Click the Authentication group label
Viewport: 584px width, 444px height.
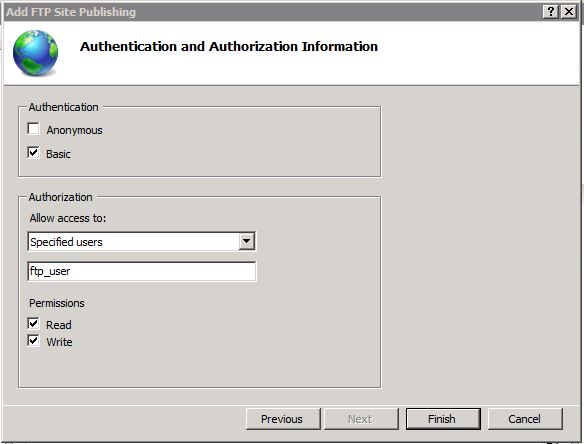(x=64, y=107)
